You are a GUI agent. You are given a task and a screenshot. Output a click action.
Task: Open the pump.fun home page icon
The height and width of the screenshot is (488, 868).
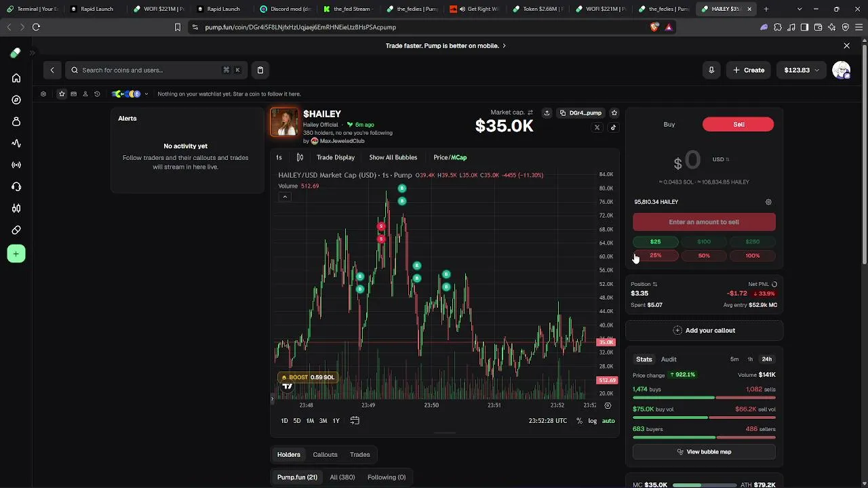coord(16,78)
